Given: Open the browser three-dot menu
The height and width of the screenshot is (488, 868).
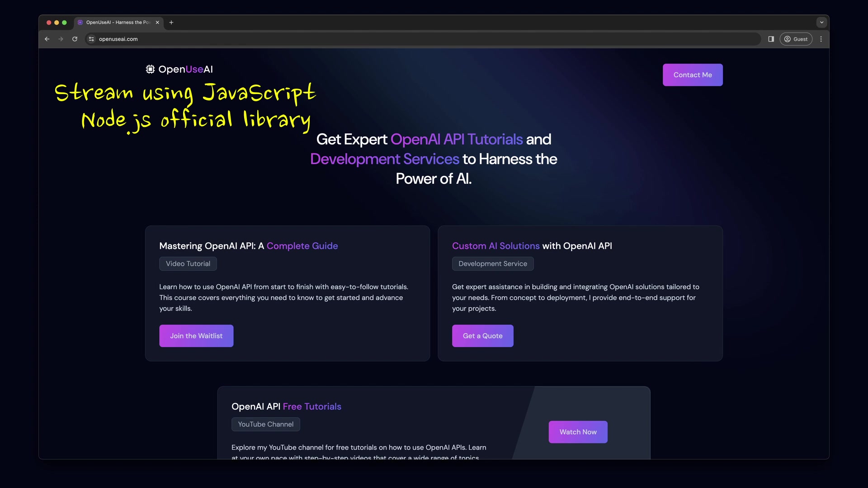Looking at the screenshot, I should click(821, 39).
